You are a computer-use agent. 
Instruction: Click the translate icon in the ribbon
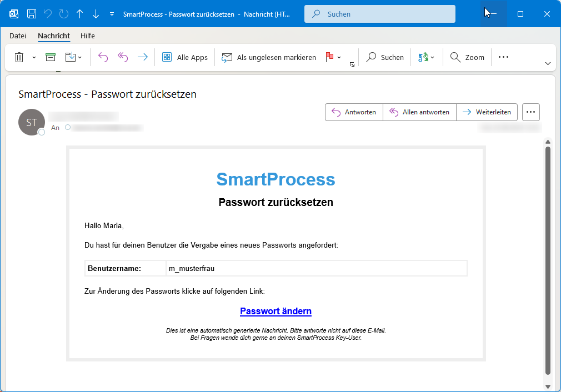pyautogui.click(x=423, y=57)
